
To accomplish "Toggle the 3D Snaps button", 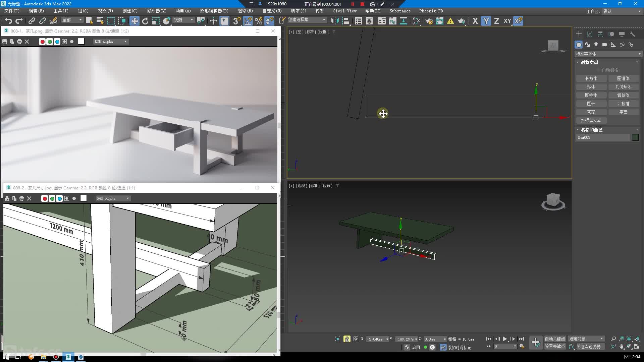I will click(x=237, y=21).
